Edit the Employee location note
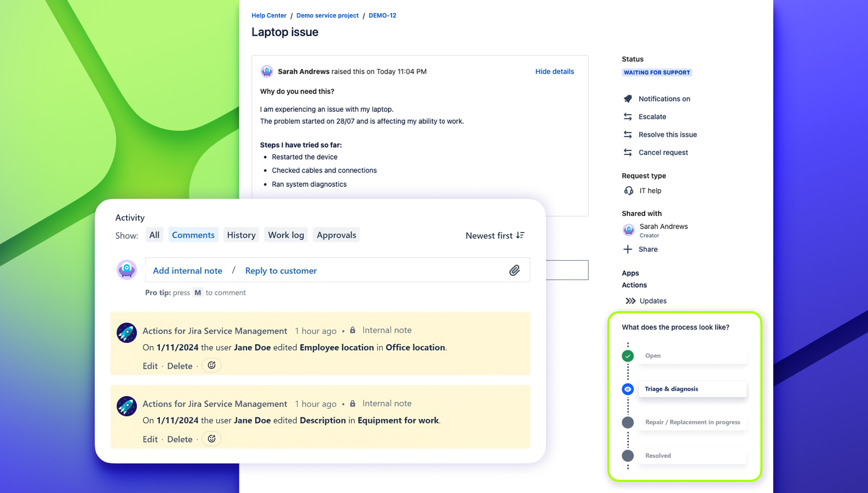This screenshot has height=493, width=868. (150, 366)
